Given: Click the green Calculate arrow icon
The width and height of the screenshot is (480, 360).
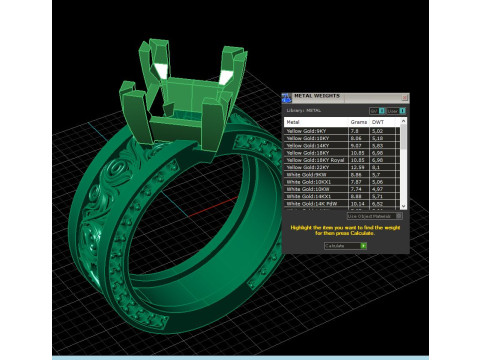Looking at the screenshot, I should pyautogui.click(x=363, y=246).
